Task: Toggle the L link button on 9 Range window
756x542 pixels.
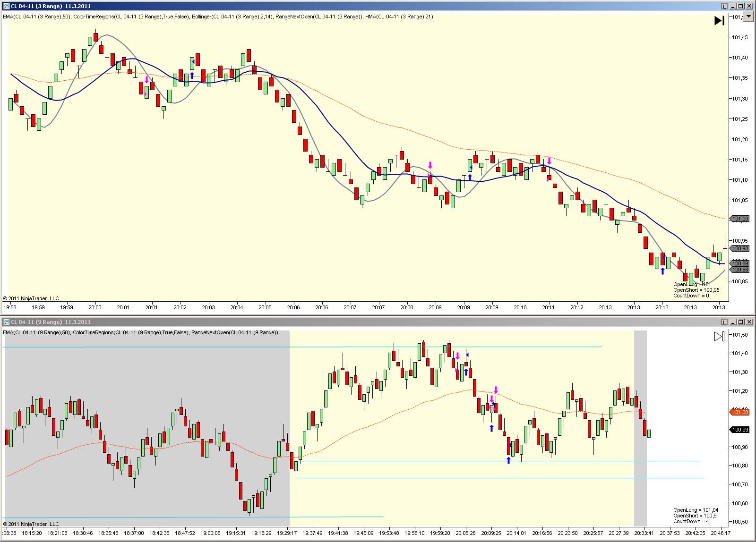Action: point(724,322)
